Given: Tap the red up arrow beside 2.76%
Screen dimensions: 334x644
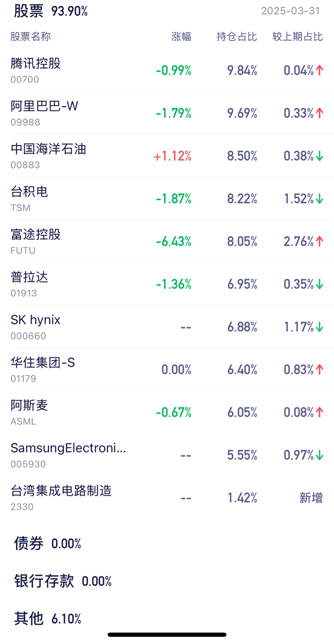Looking at the screenshot, I should pyautogui.click(x=320, y=241).
